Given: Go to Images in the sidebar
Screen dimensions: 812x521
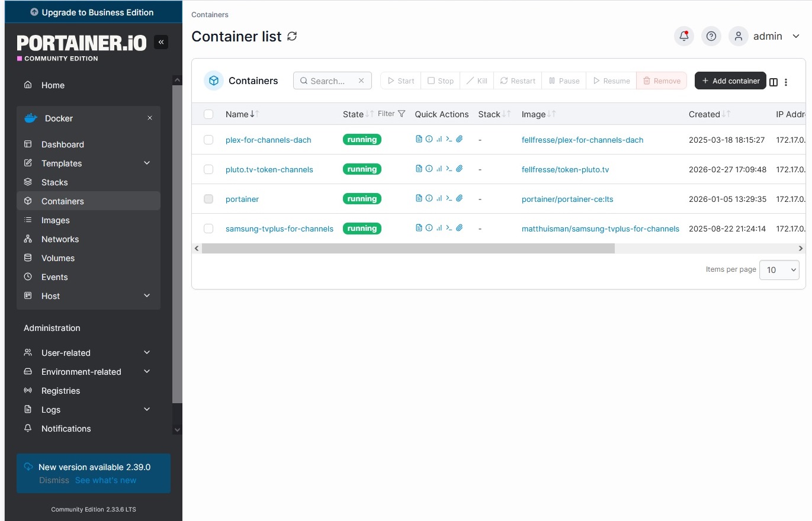Looking at the screenshot, I should [x=56, y=220].
